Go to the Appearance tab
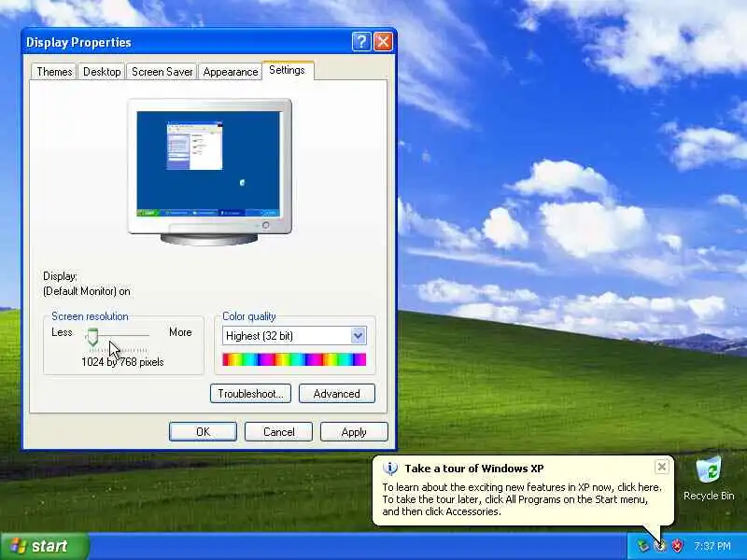Screen dimensions: 747x560 coord(230,72)
